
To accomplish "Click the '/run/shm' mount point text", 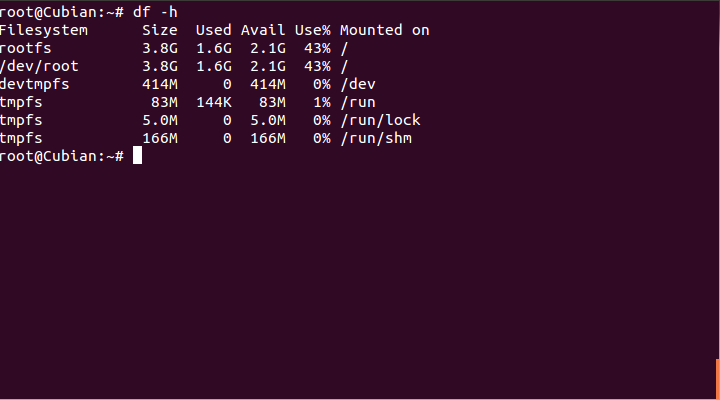I will (376, 138).
